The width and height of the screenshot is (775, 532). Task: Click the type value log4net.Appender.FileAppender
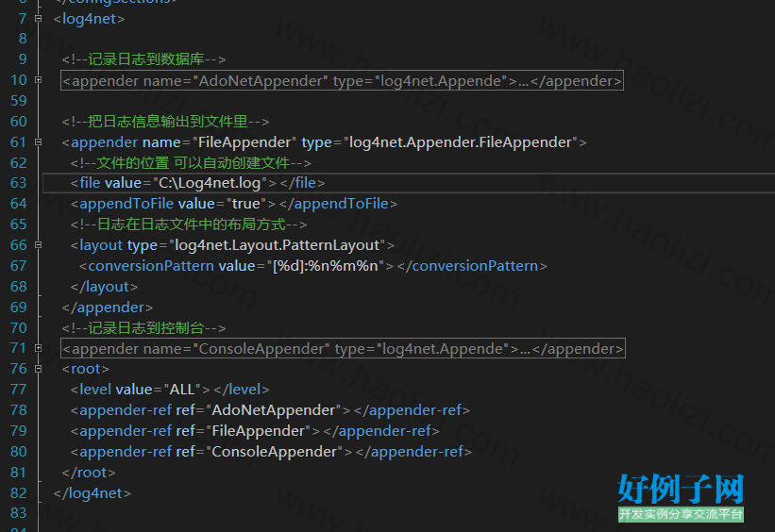(x=460, y=142)
